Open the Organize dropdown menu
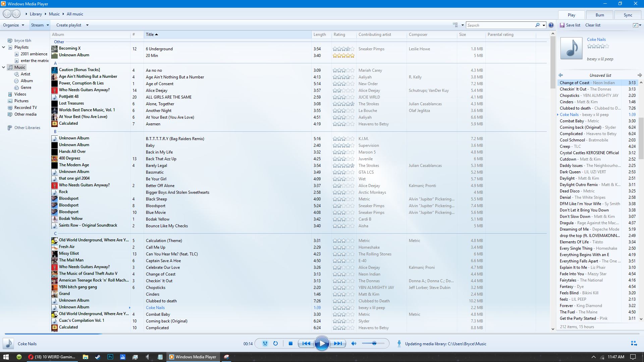This screenshot has height=362, width=644. [13, 25]
